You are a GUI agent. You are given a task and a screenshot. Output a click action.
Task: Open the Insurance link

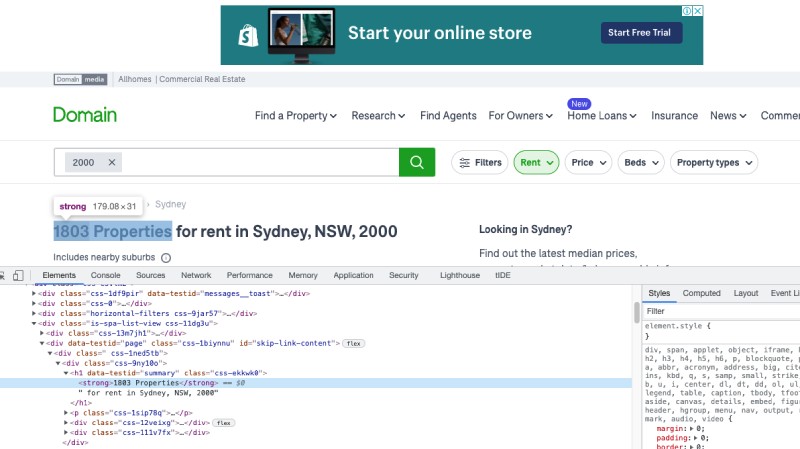[x=674, y=116]
